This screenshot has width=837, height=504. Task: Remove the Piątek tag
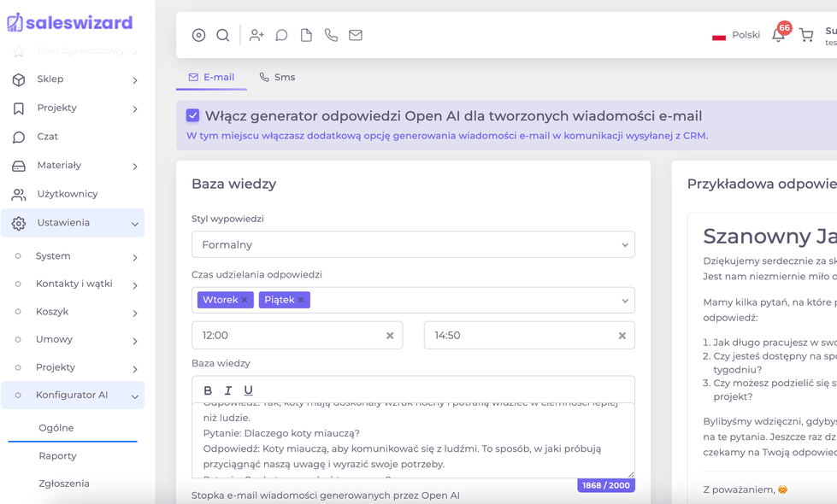[301, 300]
